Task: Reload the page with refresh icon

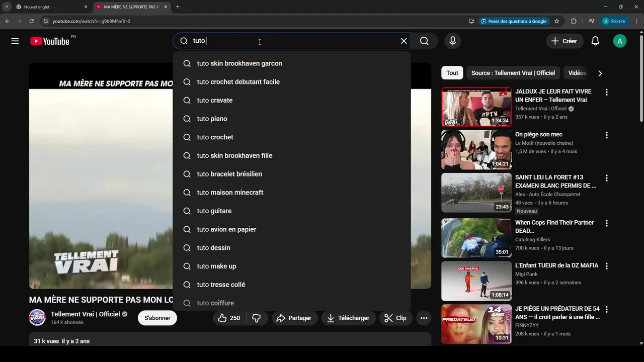Action: (31, 21)
